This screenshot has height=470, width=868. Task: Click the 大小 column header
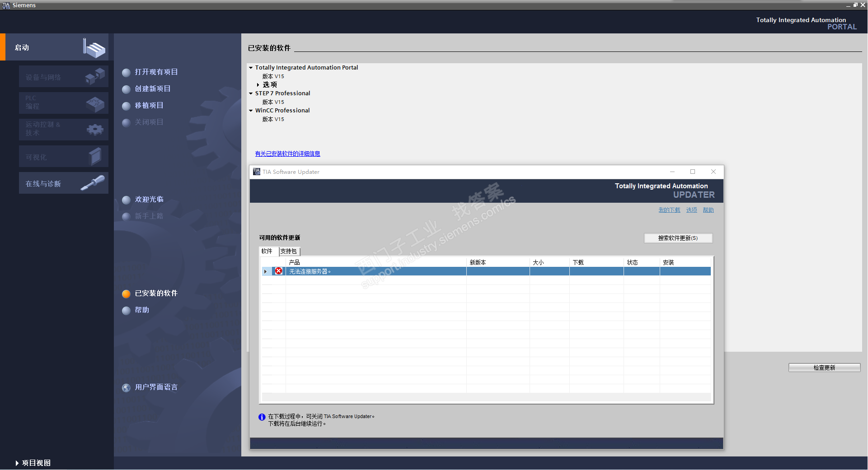click(x=549, y=263)
